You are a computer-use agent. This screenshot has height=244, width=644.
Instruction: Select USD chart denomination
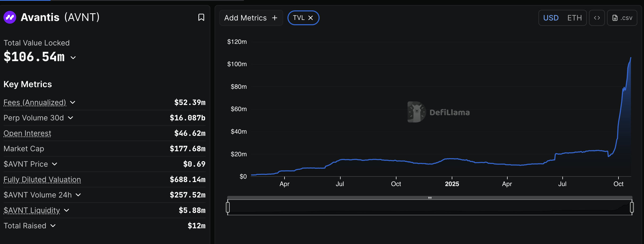coord(551,18)
